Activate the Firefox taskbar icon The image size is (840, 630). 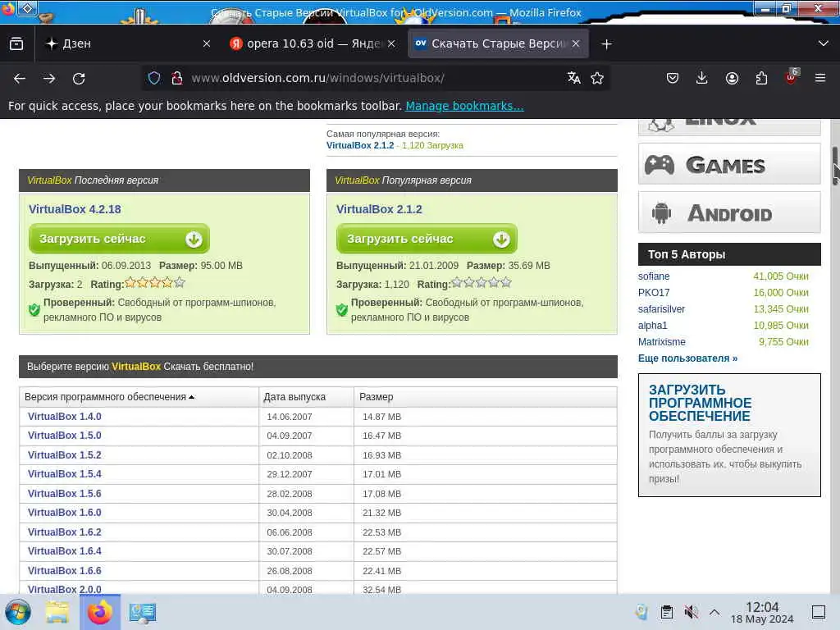[x=100, y=612]
